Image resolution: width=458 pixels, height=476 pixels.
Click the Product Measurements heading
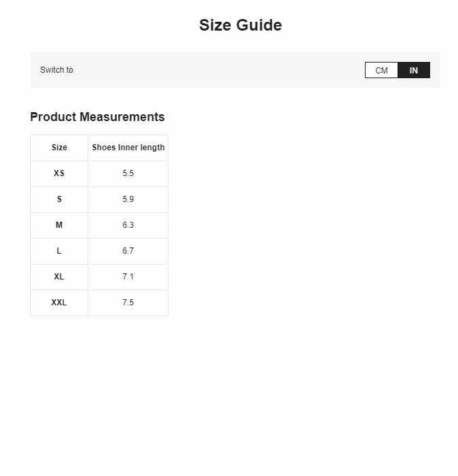[x=97, y=117]
